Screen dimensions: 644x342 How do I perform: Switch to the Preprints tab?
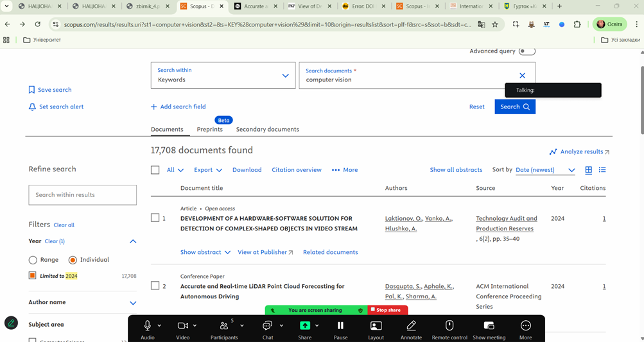tap(209, 130)
